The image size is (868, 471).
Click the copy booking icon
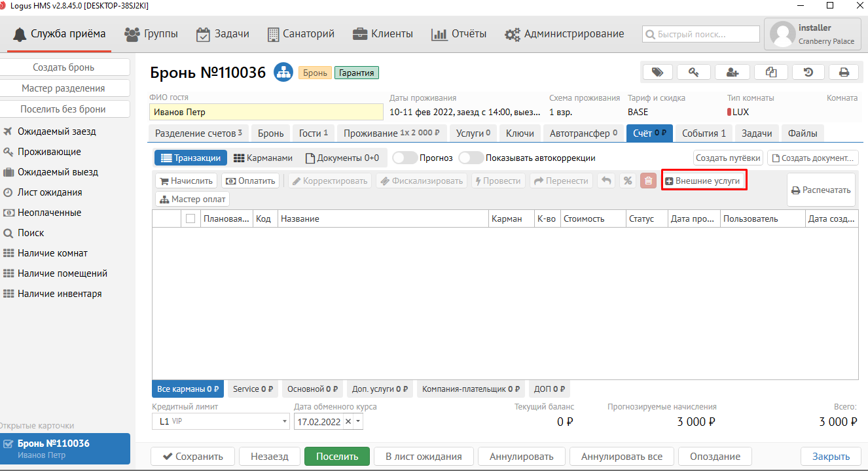tap(770, 73)
